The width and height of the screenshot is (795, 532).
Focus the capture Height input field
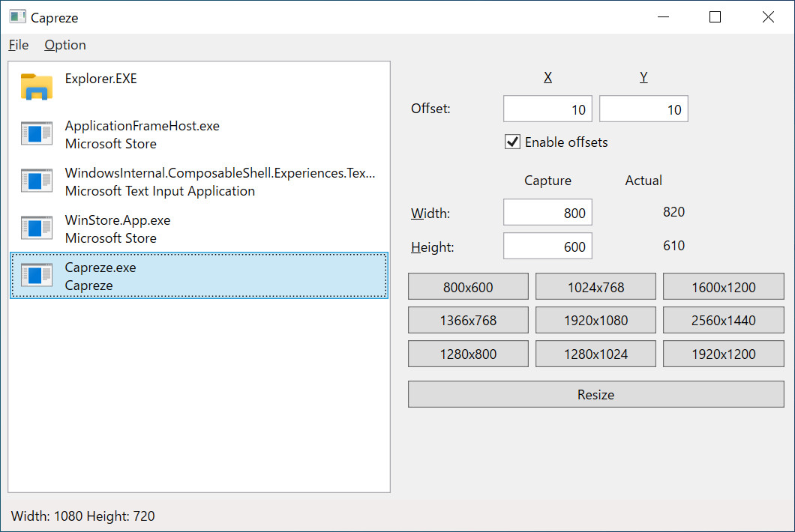click(547, 247)
